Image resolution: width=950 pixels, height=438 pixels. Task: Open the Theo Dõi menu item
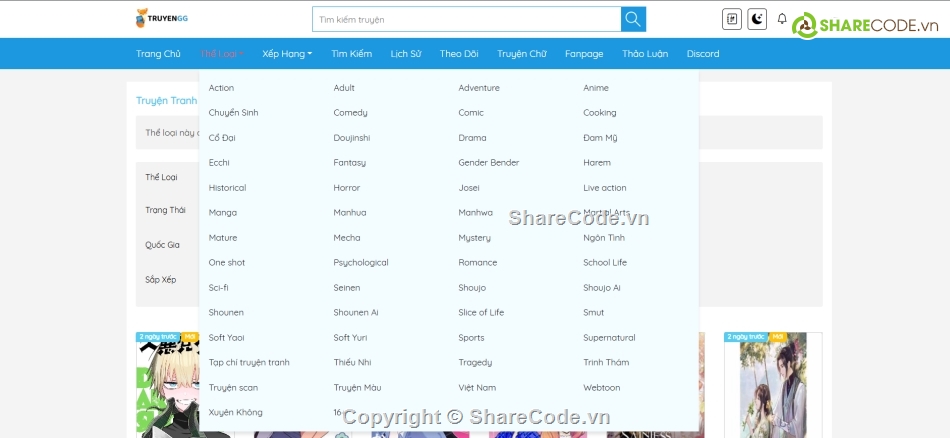(459, 54)
